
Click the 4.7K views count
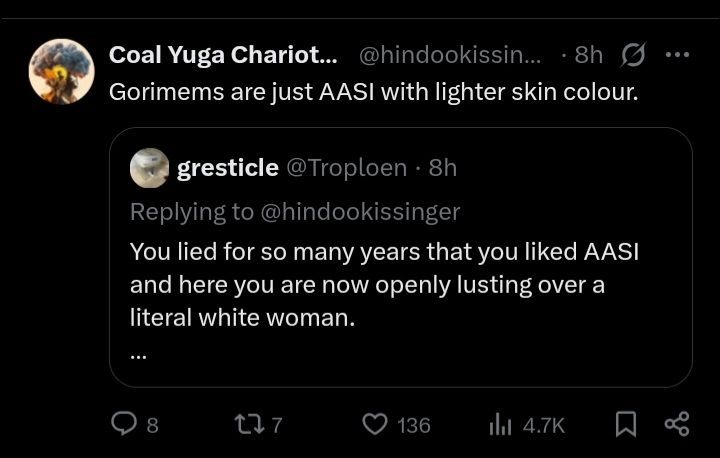tap(543, 426)
